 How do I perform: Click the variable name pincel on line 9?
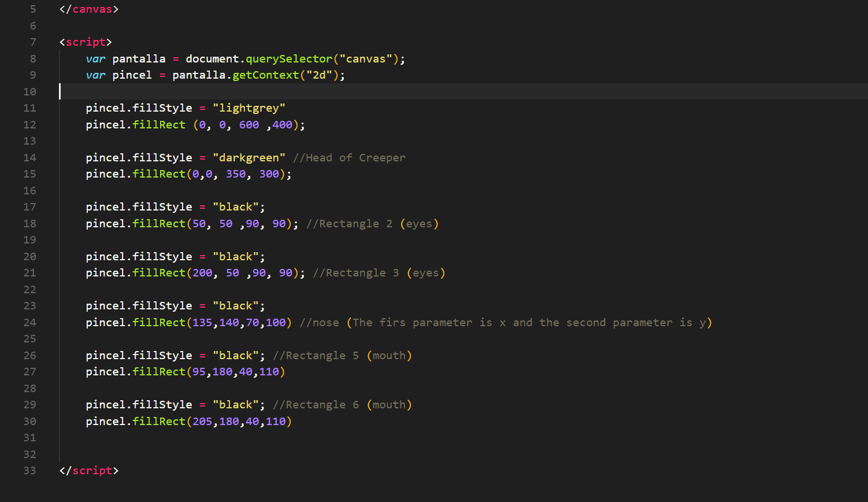point(132,75)
